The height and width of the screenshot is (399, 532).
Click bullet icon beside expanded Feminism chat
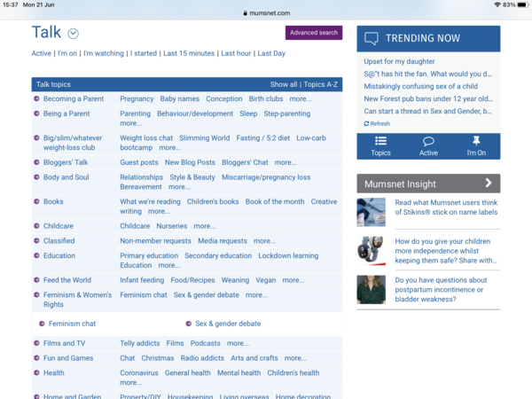coord(42,324)
